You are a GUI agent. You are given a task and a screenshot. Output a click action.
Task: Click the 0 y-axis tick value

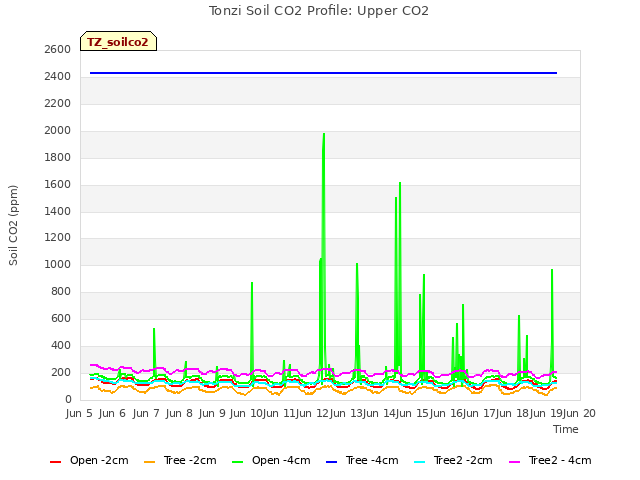pyautogui.click(x=68, y=399)
